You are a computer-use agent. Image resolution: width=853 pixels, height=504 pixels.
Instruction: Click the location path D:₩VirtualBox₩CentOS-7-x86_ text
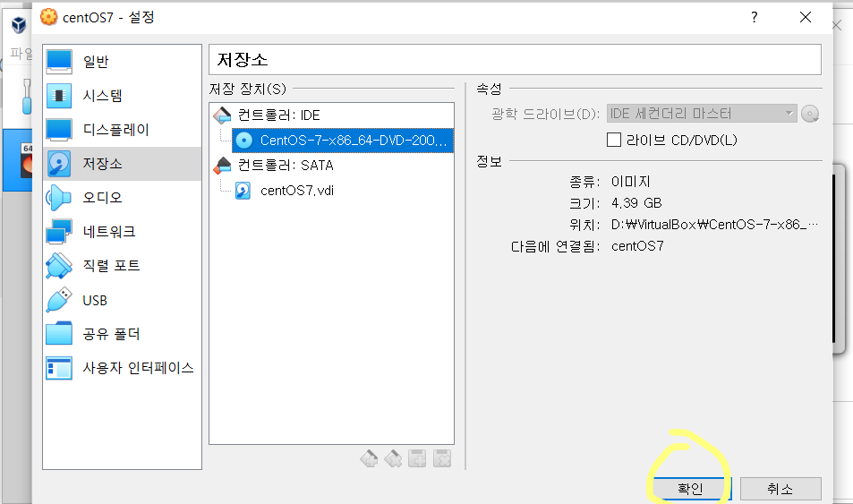[x=714, y=225]
